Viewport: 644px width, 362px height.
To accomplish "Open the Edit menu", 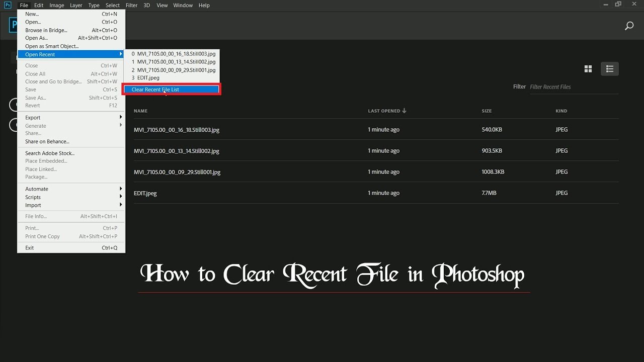I will 39,5.
